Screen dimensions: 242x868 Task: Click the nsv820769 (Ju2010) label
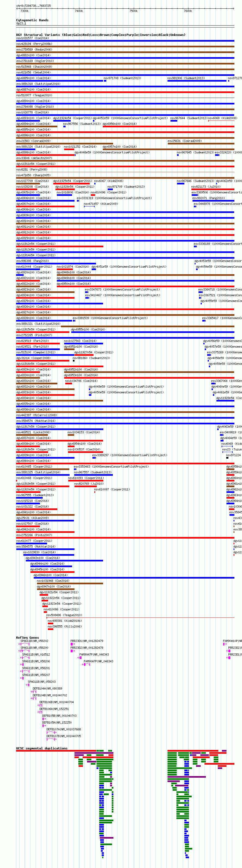[89, 484]
